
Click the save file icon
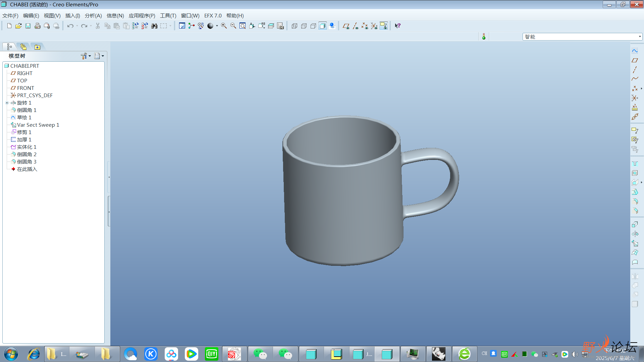pos(28,26)
